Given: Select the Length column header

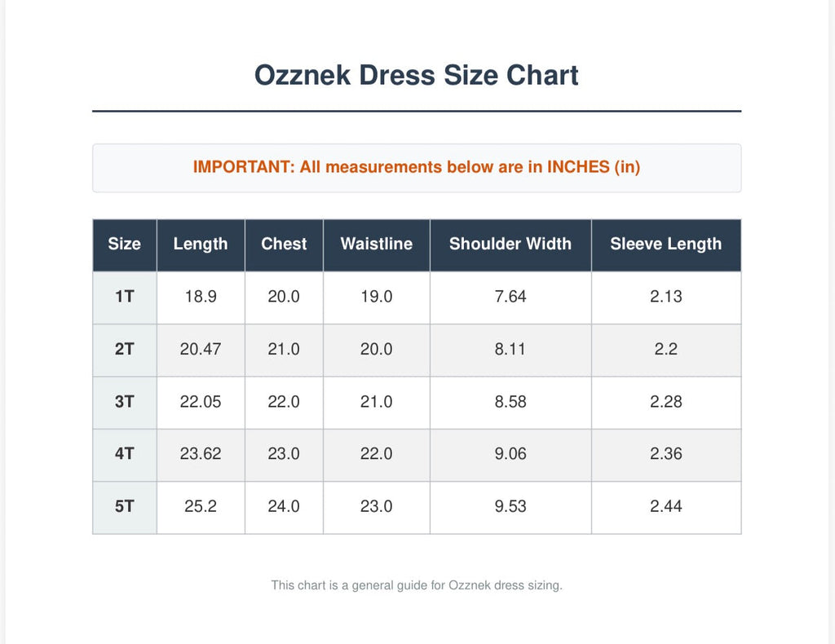Looking at the screenshot, I should [201, 245].
